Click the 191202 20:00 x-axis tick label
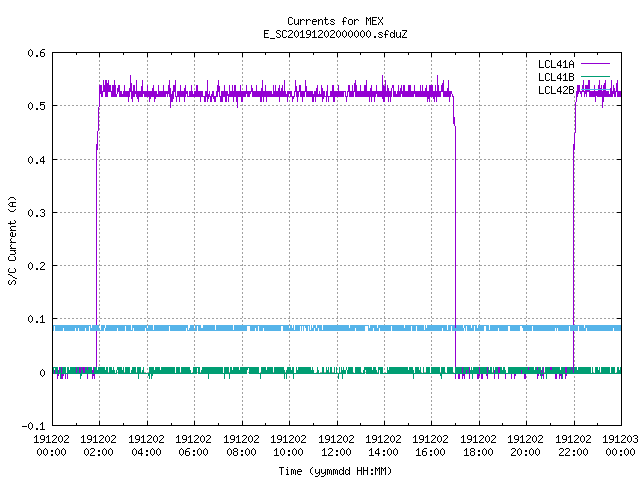 (x=525, y=446)
